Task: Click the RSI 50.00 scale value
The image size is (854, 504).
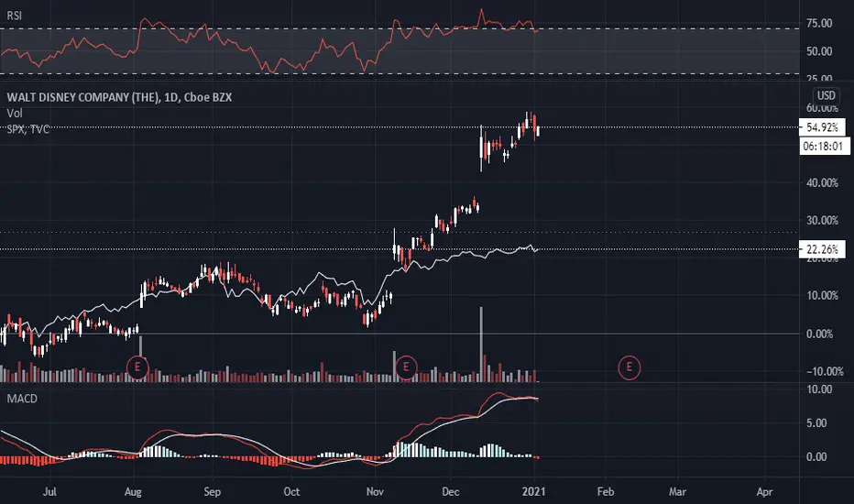Action: pos(819,51)
